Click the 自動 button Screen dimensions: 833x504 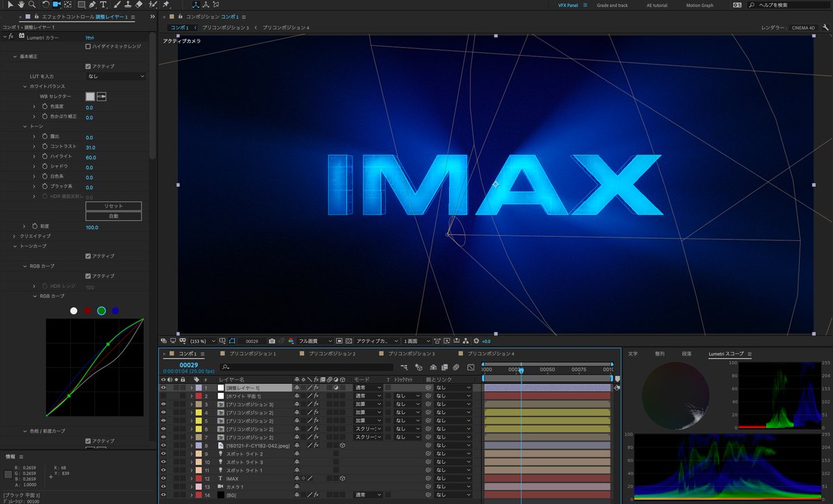tap(114, 217)
